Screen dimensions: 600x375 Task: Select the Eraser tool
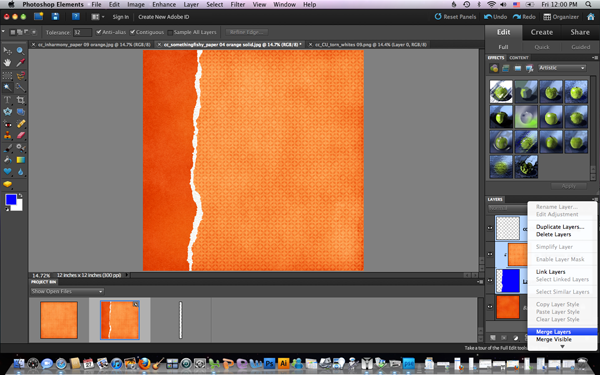tap(20, 135)
